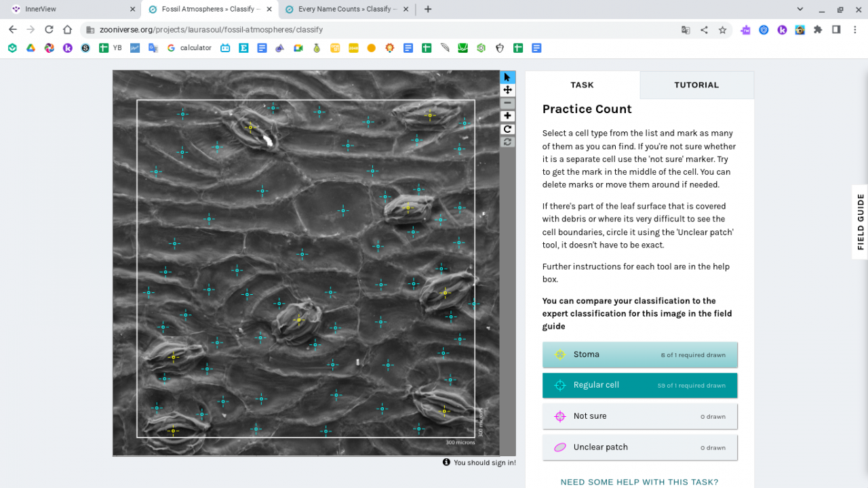The height and width of the screenshot is (488, 868).
Task: Select the Not sure marking tool
Action: [639, 416]
